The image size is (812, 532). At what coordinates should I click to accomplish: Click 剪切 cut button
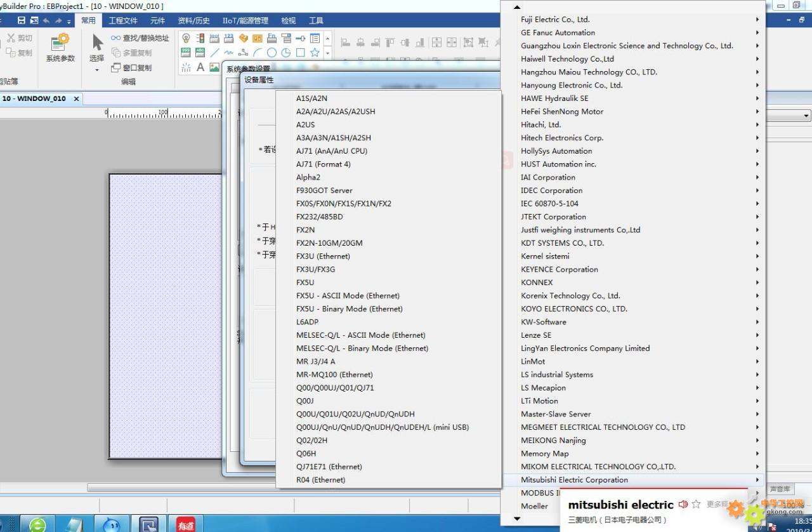(20, 38)
